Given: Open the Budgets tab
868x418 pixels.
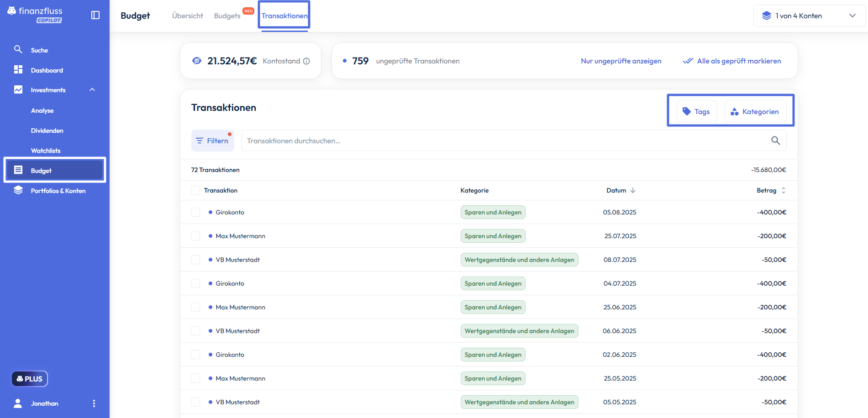Looking at the screenshot, I should coord(227,16).
